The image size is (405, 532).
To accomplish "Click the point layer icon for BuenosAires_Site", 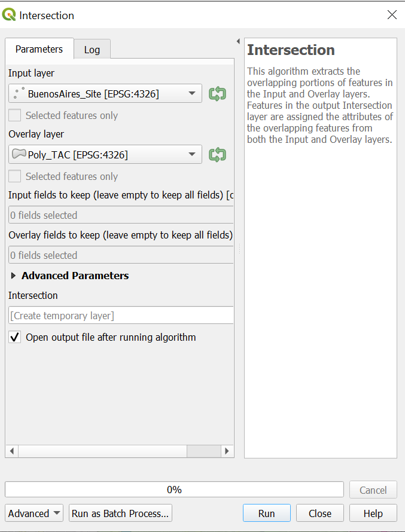I will [x=19, y=94].
